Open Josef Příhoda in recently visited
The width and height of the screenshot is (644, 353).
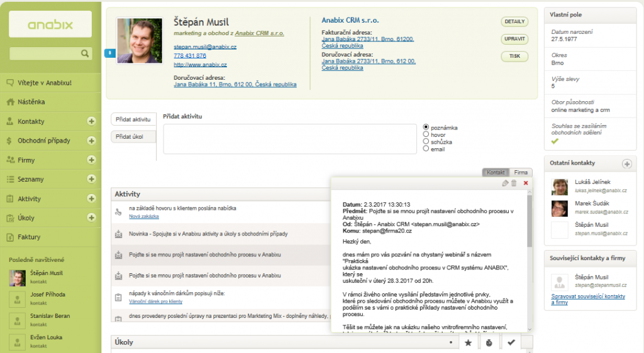[x=47, y=295]
